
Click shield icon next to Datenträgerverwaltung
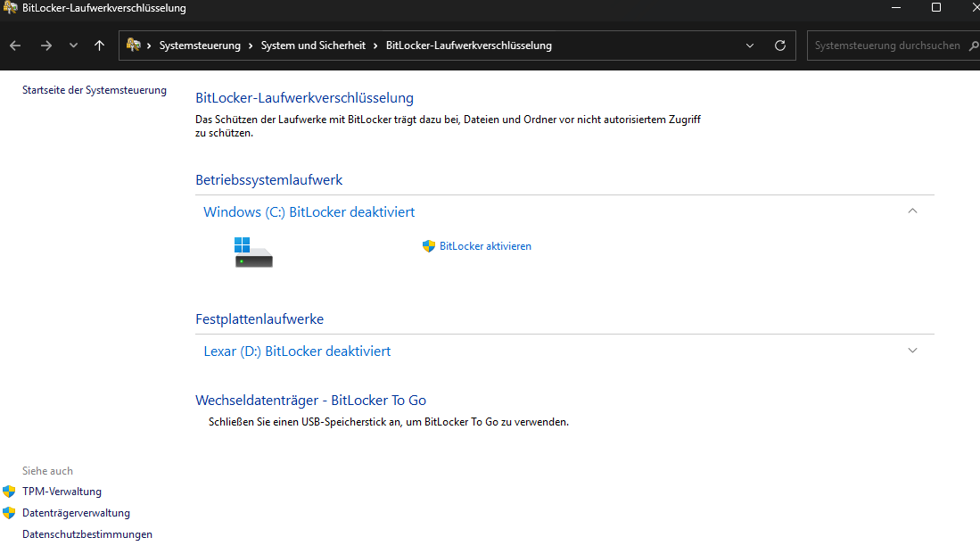pyautogui.click(x=9, y=513)
